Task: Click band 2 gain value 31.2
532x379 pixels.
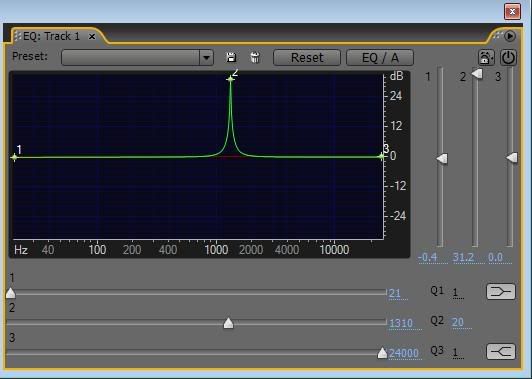Action: click(x=463, y=257)
